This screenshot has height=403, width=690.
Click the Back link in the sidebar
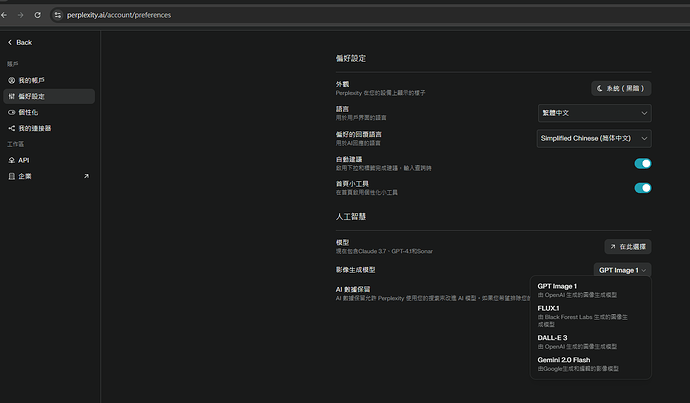tap(20, 42)
